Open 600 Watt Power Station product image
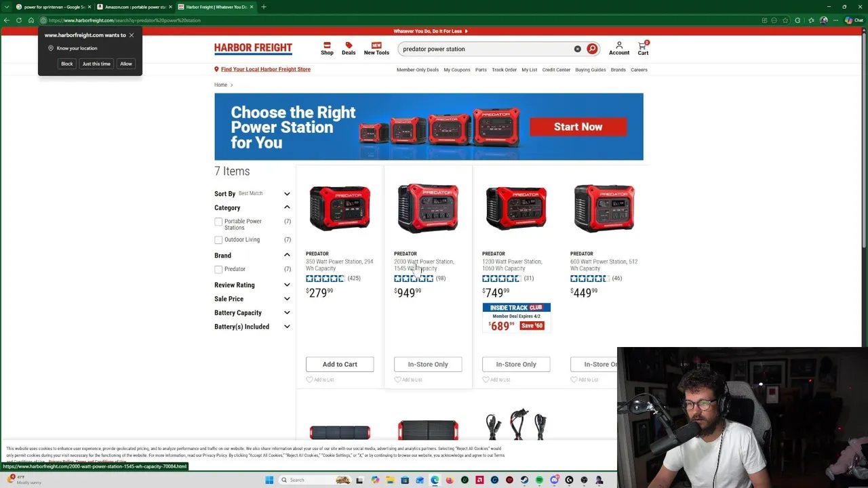 [604, 209]
